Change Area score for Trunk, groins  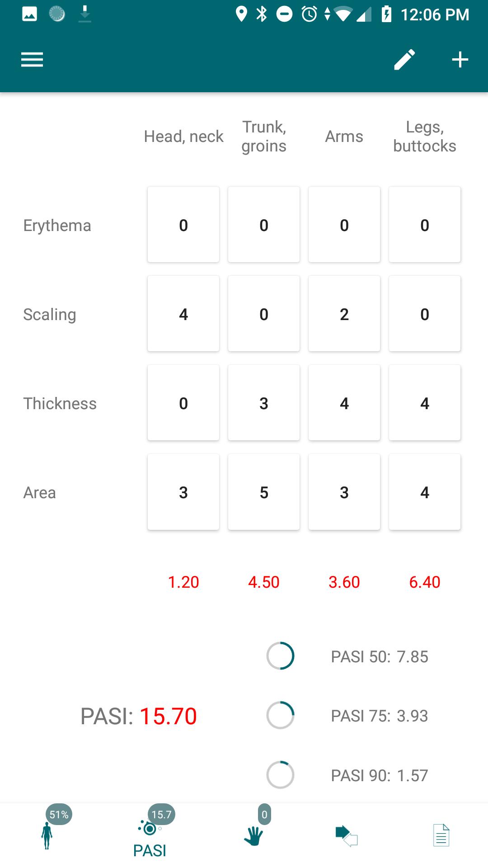point(264,492)
